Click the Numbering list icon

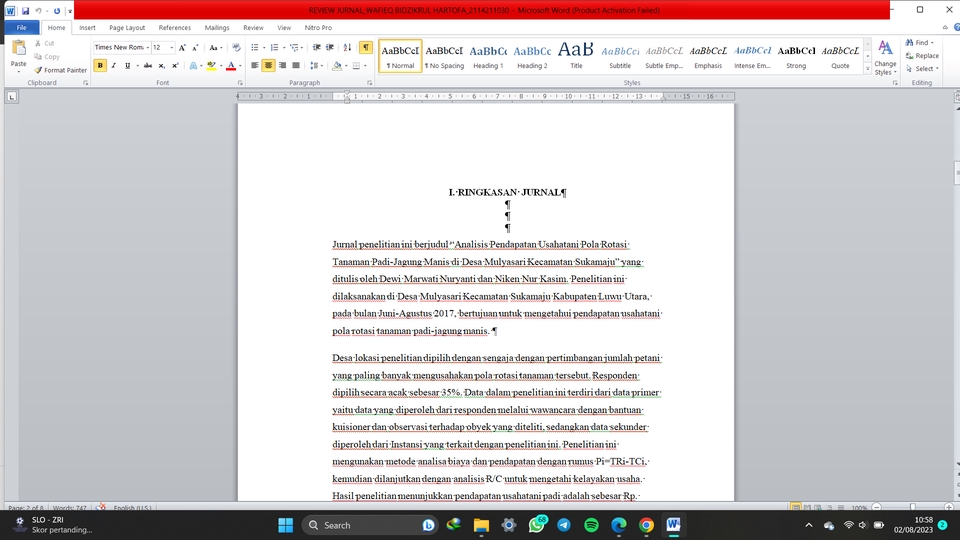[x=274, y=47]
